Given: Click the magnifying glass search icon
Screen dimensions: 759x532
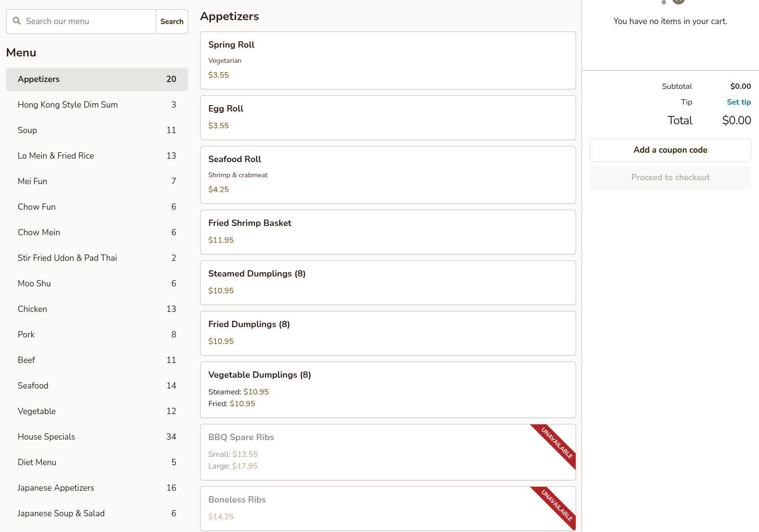Looking at the screenshot, I should click(x=17, y=21).
